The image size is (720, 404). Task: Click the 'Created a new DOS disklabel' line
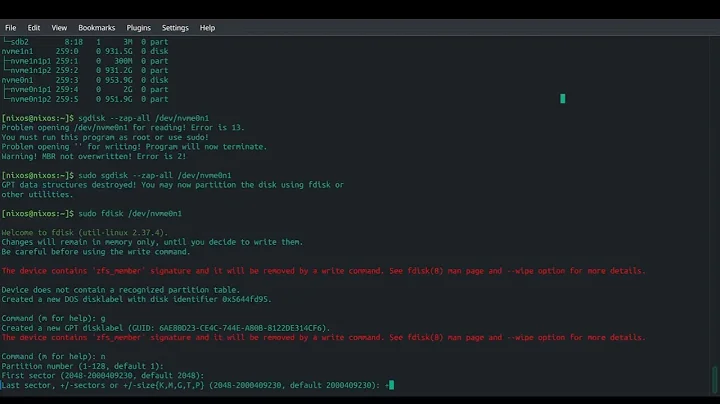[x=136, y=299]
